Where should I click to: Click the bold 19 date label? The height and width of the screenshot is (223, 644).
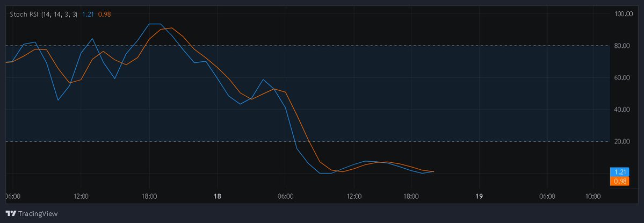coord(479,196)
